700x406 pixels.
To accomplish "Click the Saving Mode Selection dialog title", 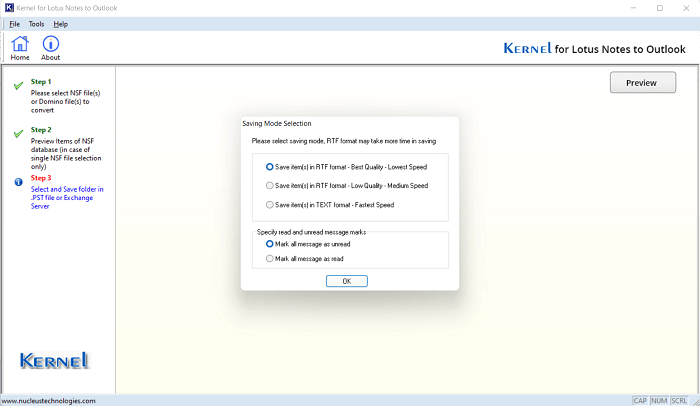I will click(x=277, y=123).
